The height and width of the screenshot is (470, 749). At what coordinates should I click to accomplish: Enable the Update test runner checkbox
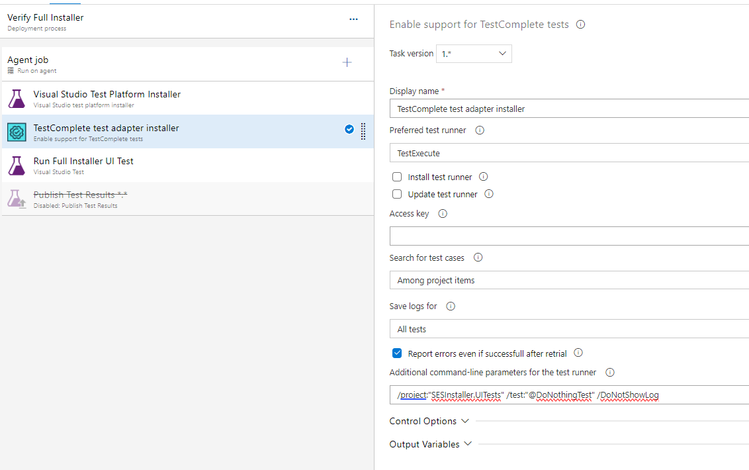click(397, 194)
